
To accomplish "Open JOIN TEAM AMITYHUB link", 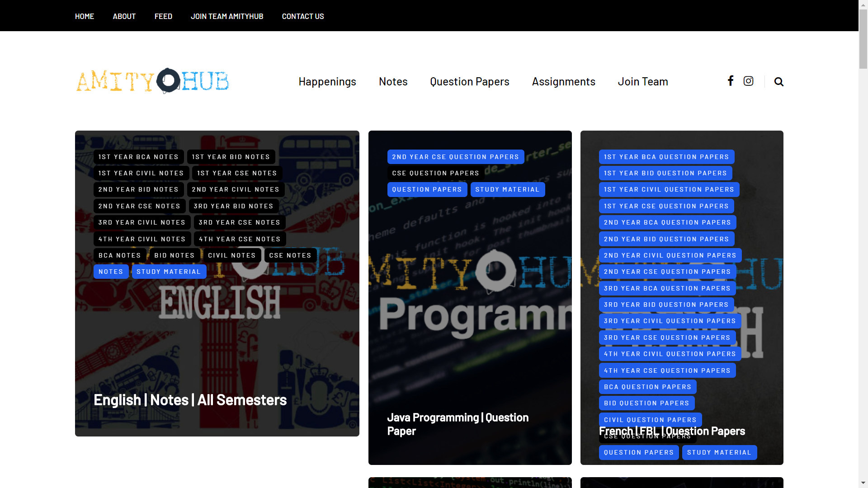I will click(x=227, y=16).
